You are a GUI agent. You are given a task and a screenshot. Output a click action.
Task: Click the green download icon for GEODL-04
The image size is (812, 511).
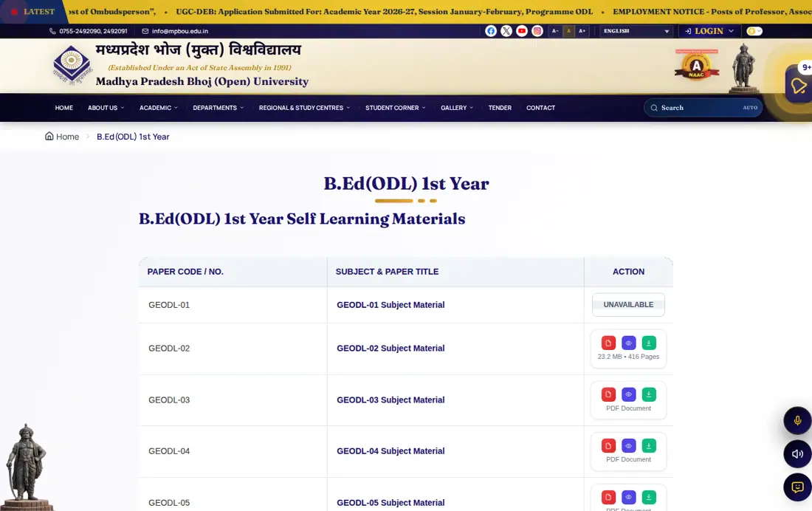pyautogui.click(x=649, y=446)
